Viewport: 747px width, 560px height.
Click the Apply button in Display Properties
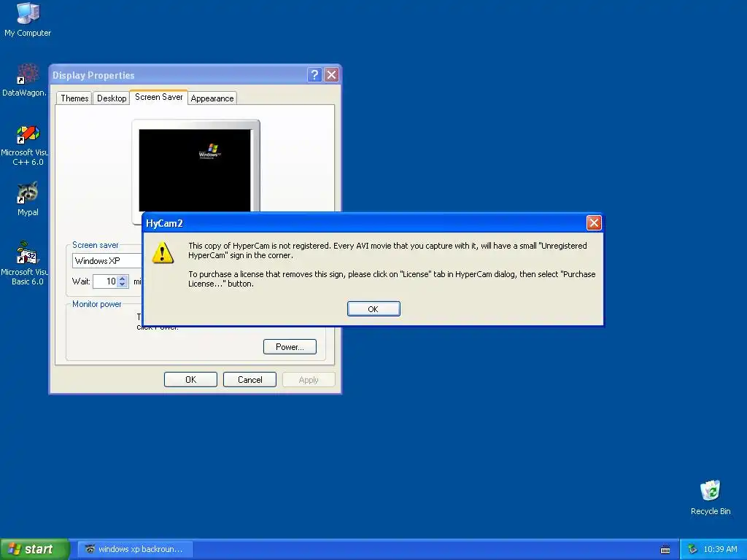coord(309,379)
